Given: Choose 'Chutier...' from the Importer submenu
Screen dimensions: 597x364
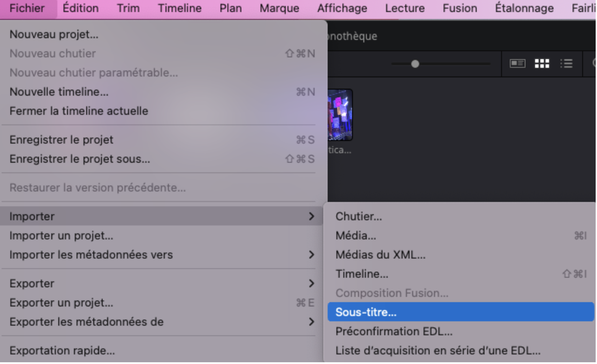Looking at the screenshot, I should pos(359,216).
